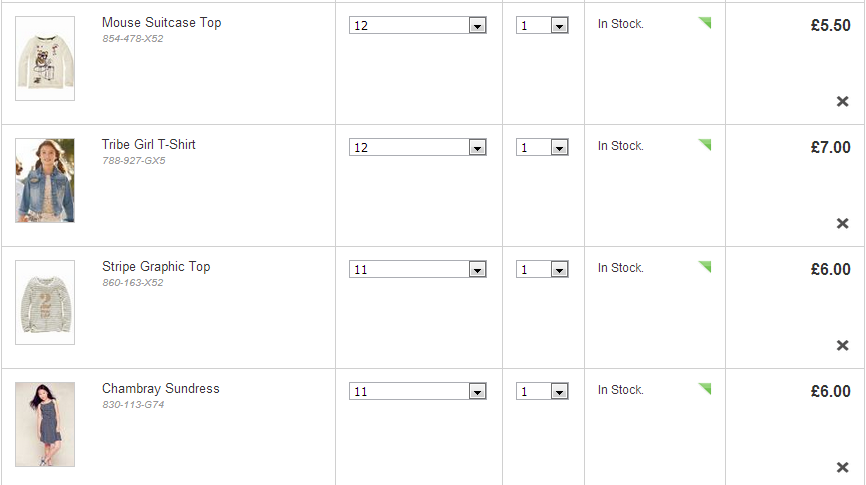Open the Mouse Suitcase Top product link
Screen dimensions: 866x485
point(161,23)
